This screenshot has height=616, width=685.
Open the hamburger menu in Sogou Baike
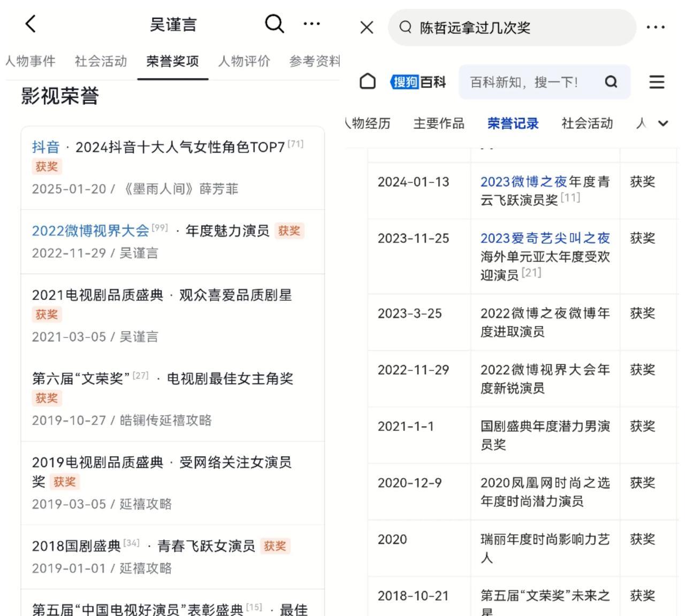(657, 82)
